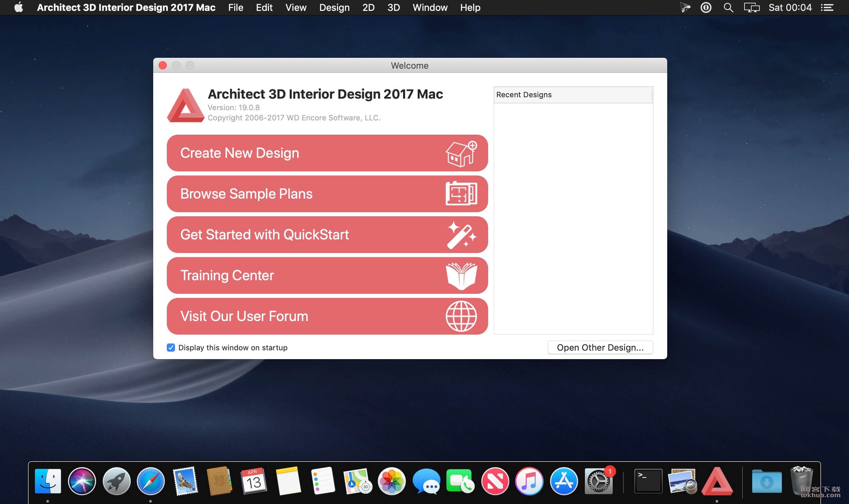Open Notes from the Dock
Viewport: 849px width, 504px height.
click(288, 481)
